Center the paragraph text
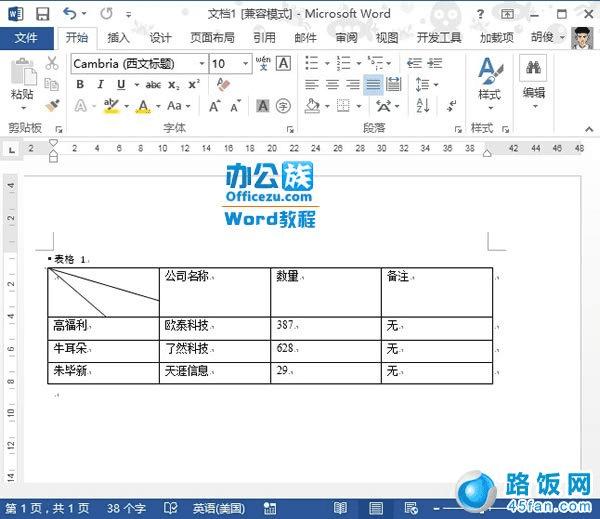 click(332, 84)
